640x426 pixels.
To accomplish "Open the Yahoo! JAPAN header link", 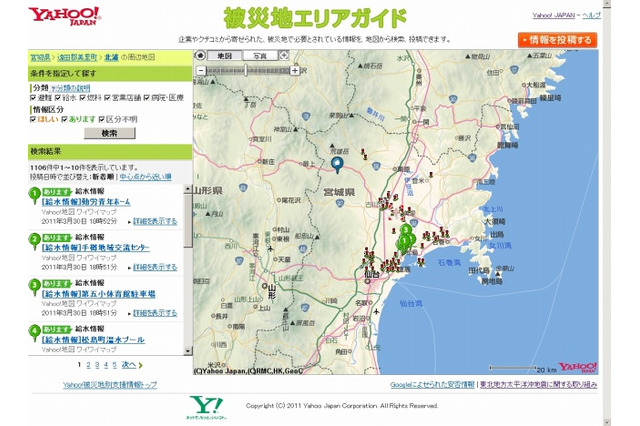I will coord(553,16).
